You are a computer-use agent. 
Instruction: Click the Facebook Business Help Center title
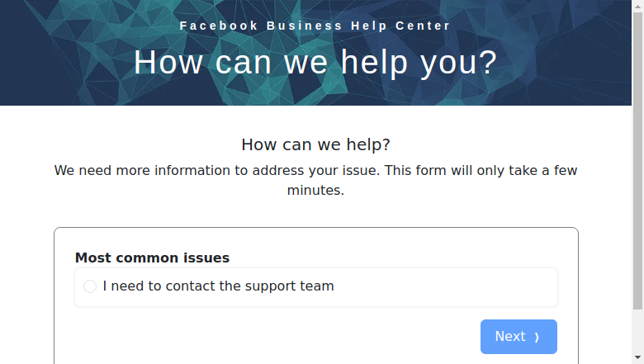[x=315, y=26]
